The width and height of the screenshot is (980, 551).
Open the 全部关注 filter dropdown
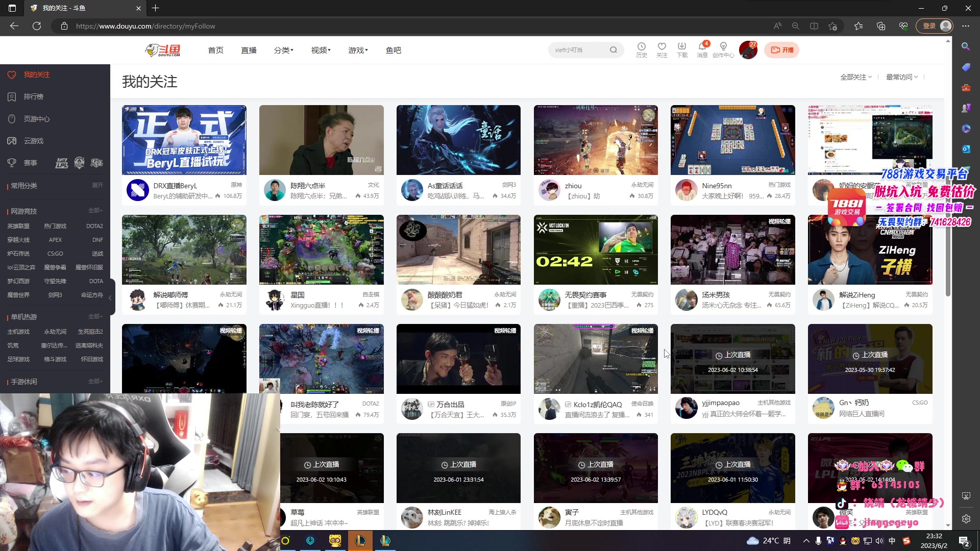click(x=856, y=77)
